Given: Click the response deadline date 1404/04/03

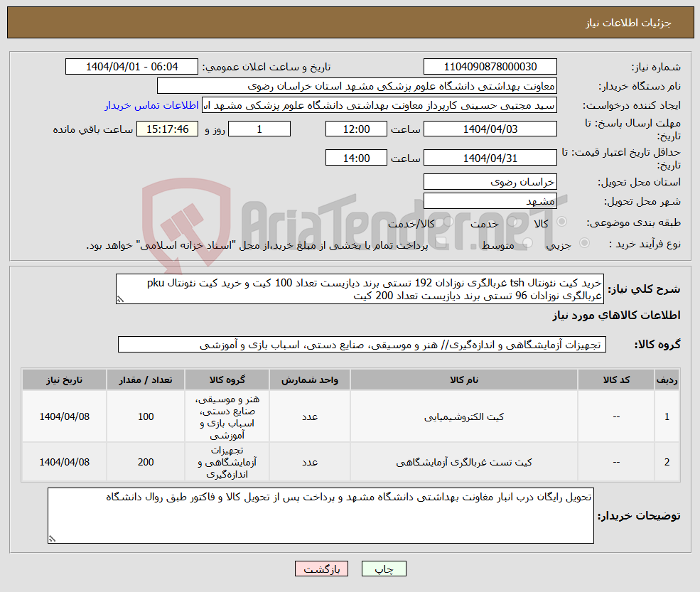Looking at the screenshot, I should pos(490,129).
